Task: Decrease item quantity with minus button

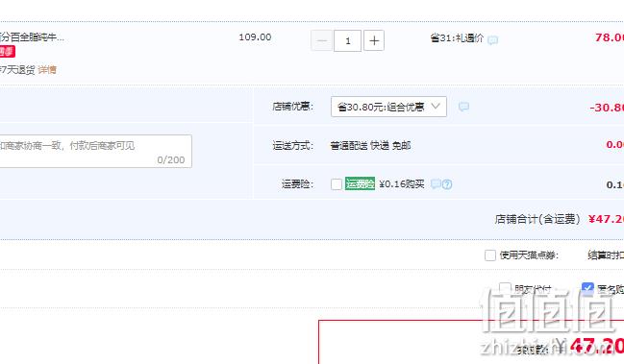Action: 321,40
